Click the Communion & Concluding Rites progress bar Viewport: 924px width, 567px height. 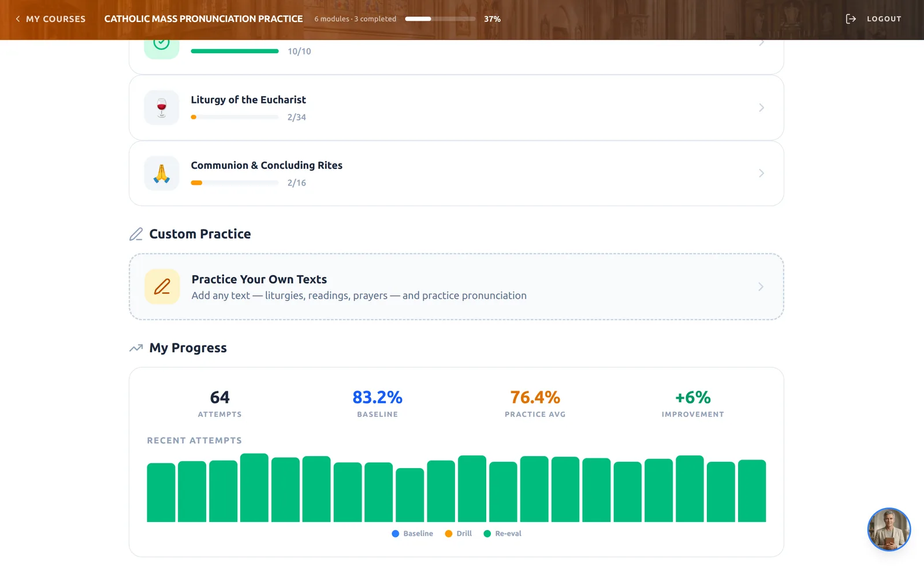pos(234,183)
